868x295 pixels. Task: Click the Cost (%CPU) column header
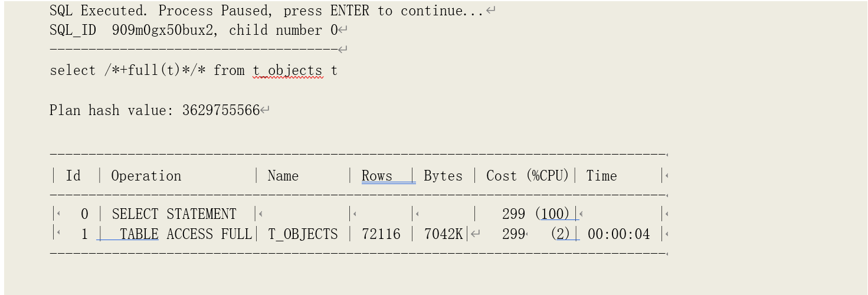coord(528,176)
